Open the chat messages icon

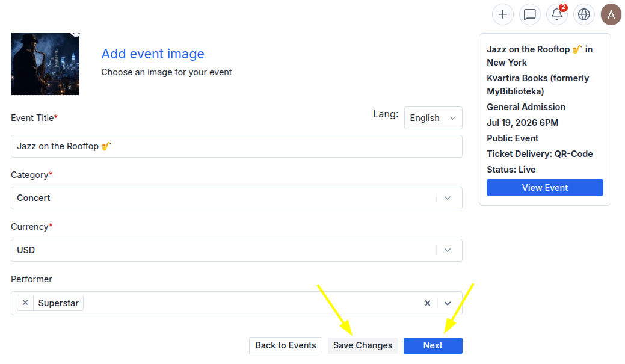(530, 15)
